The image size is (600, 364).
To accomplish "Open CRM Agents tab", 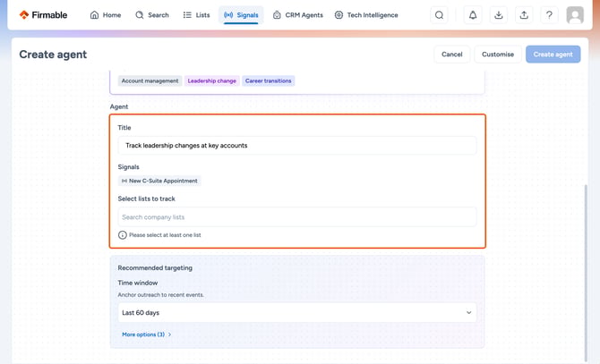I will coord(298,15).
